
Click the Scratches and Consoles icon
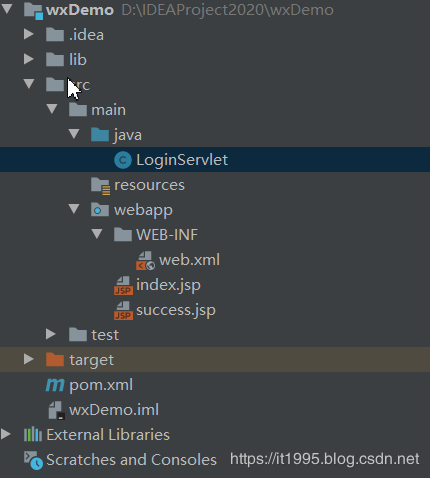click(33, 460)
